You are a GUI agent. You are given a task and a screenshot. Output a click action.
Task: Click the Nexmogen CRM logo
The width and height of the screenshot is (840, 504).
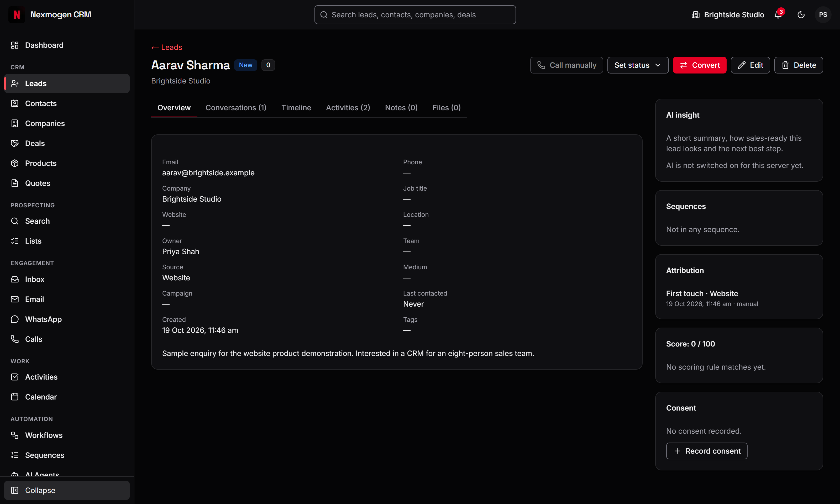click(x=17, y=15)
